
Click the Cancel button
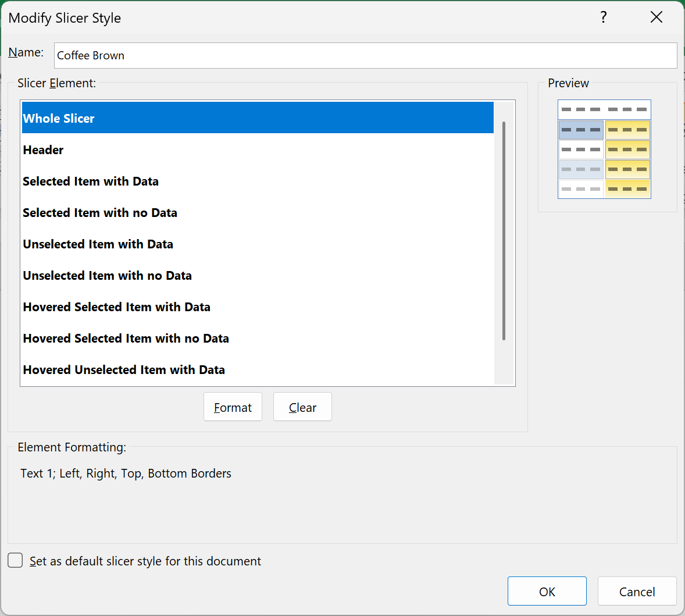[637, 591]
